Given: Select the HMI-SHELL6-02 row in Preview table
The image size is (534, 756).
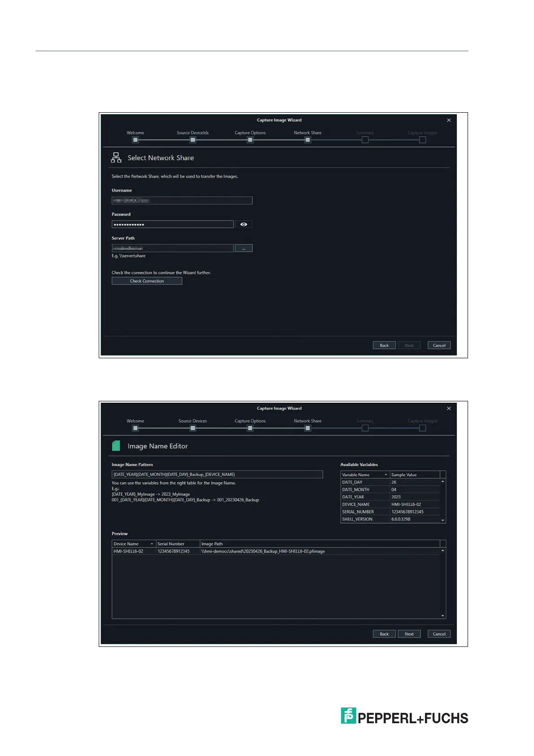Looking at the screenshot, I should click(x=276, y=551).
